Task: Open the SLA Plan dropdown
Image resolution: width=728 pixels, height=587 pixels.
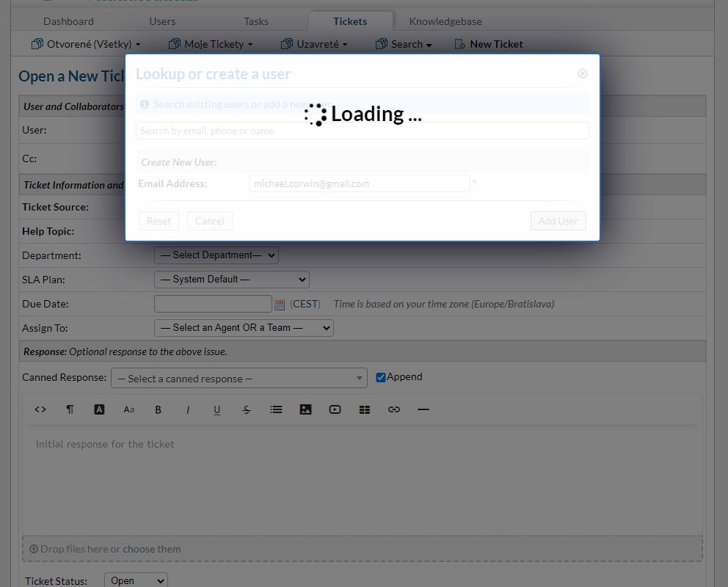Action: coord(231,280)
